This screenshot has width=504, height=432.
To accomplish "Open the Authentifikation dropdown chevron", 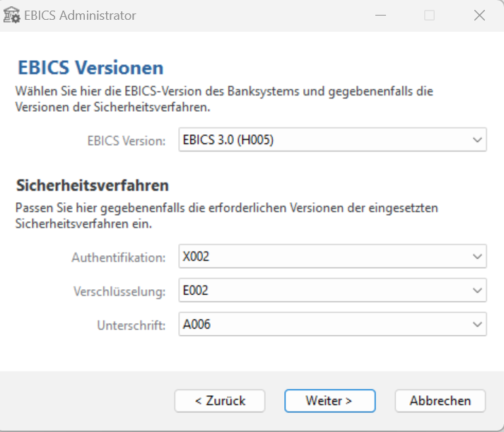I will click(x=476, y=257).
